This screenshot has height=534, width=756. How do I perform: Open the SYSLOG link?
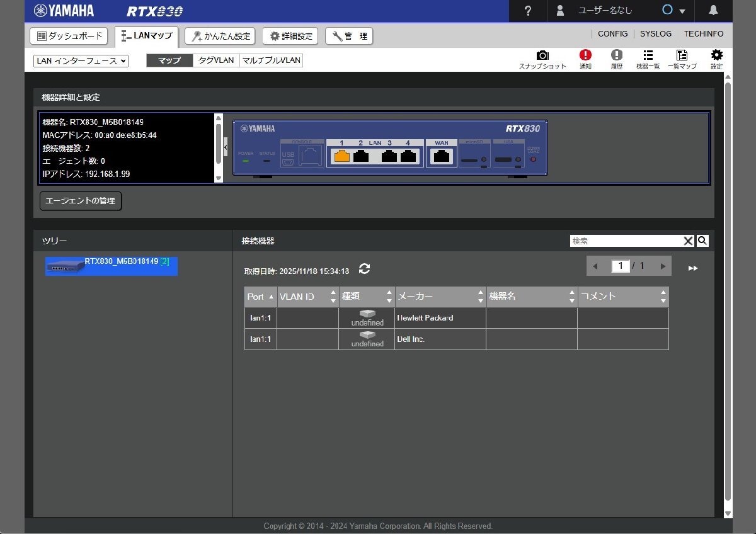[656, 34]
